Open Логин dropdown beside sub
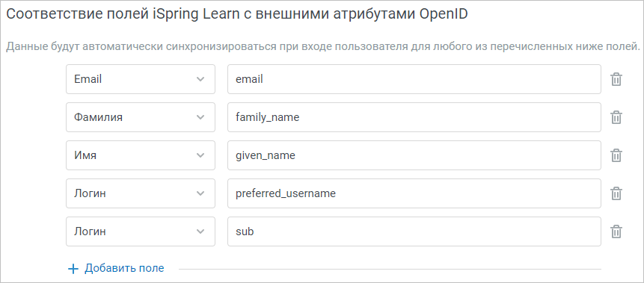The height and width of the screenshot is (283, 644). 141,231
